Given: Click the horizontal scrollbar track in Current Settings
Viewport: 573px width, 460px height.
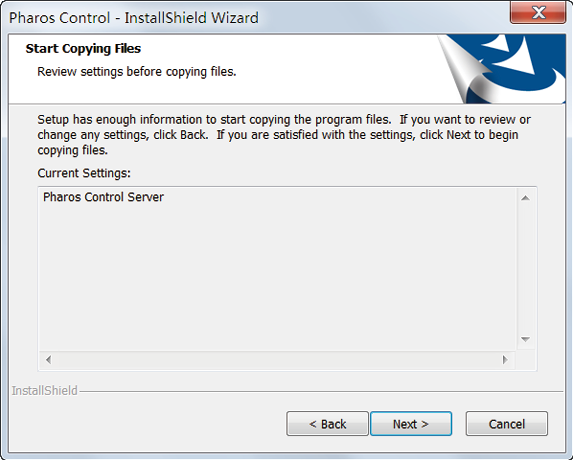Looking at the screenshot, I should point(277,360).
